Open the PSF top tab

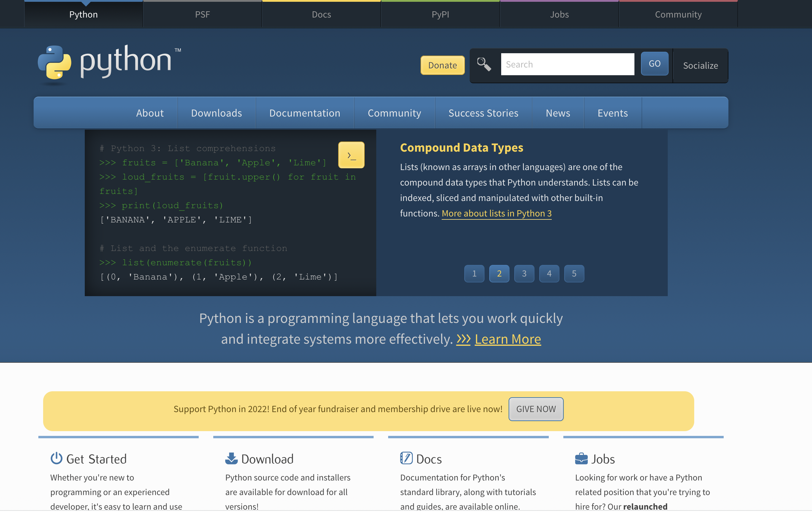202,15
